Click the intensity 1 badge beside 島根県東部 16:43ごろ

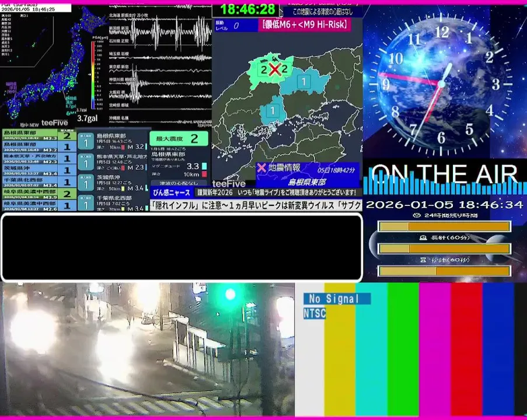tap(86, 142)
